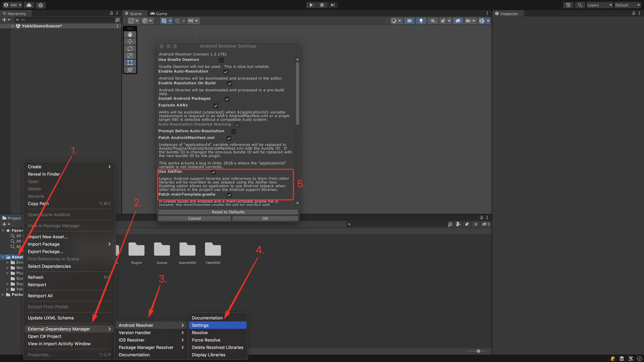644x362 pixels.
Task: Select the Rect Transform tool
Action: tap(130, 63)
